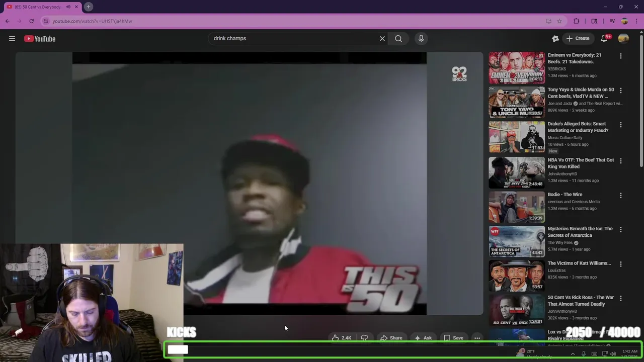
Task: Open the JohnAnthonyHD channel under NBA Vs OTF
Action: click(x=562, y=174)
